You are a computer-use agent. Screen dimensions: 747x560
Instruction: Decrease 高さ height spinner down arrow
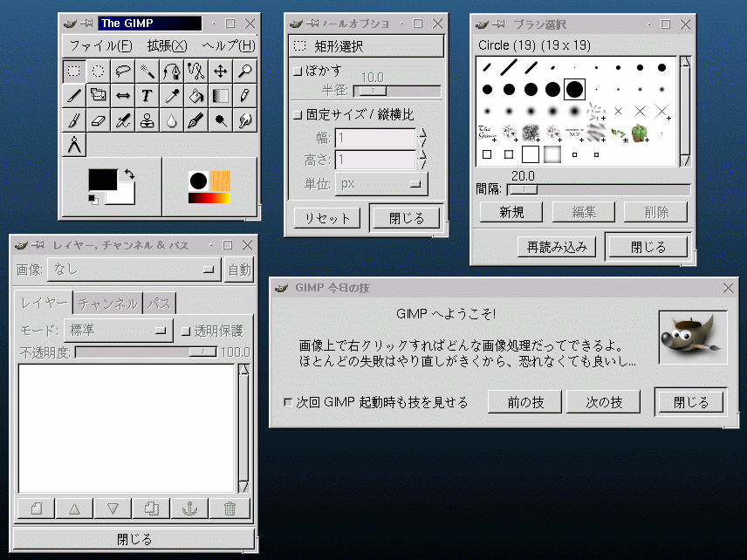tap(421, 165)
